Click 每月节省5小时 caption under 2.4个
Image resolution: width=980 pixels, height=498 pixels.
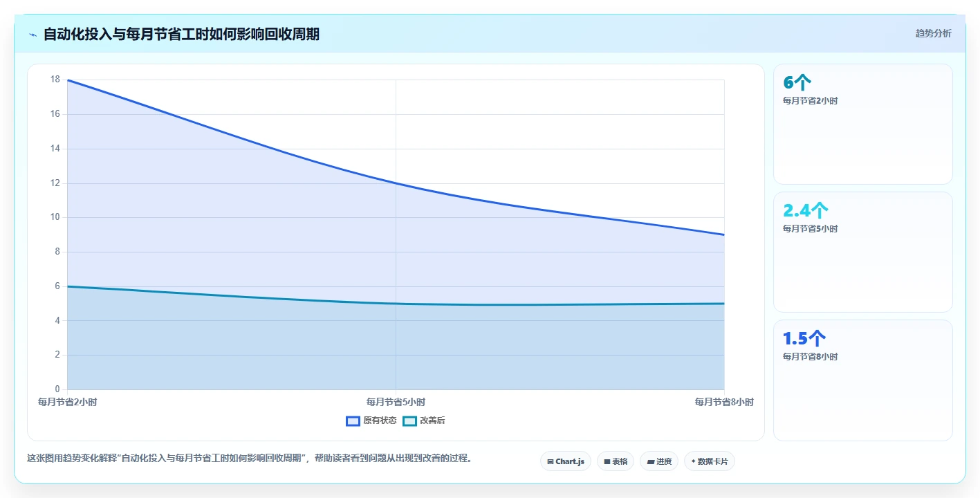point(811,229)
